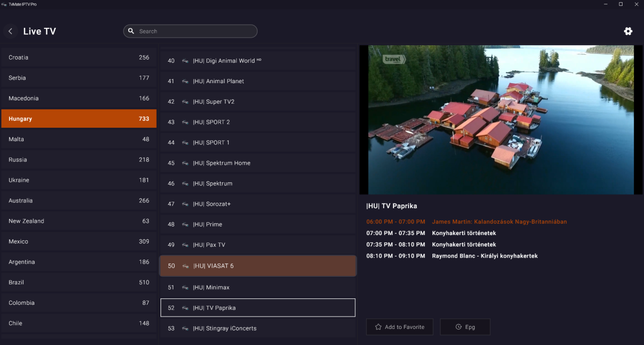Choose the Australia country group

[x=78, y=201]
